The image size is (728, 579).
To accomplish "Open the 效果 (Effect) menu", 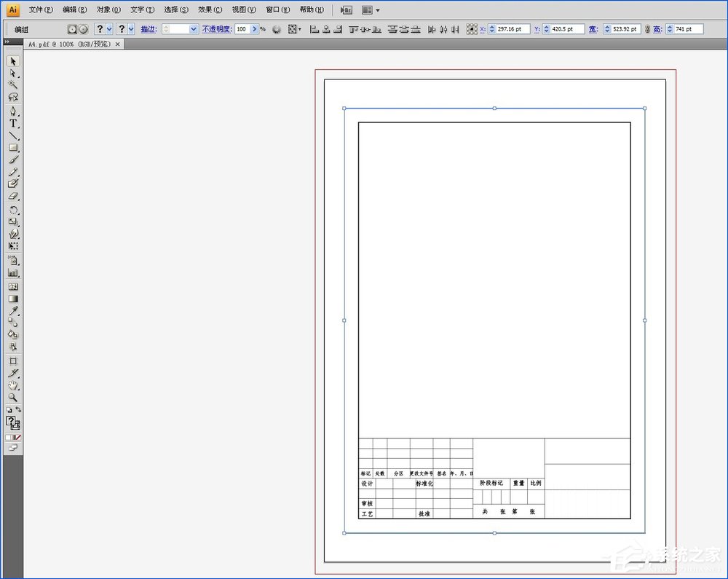I will (210, 10).
